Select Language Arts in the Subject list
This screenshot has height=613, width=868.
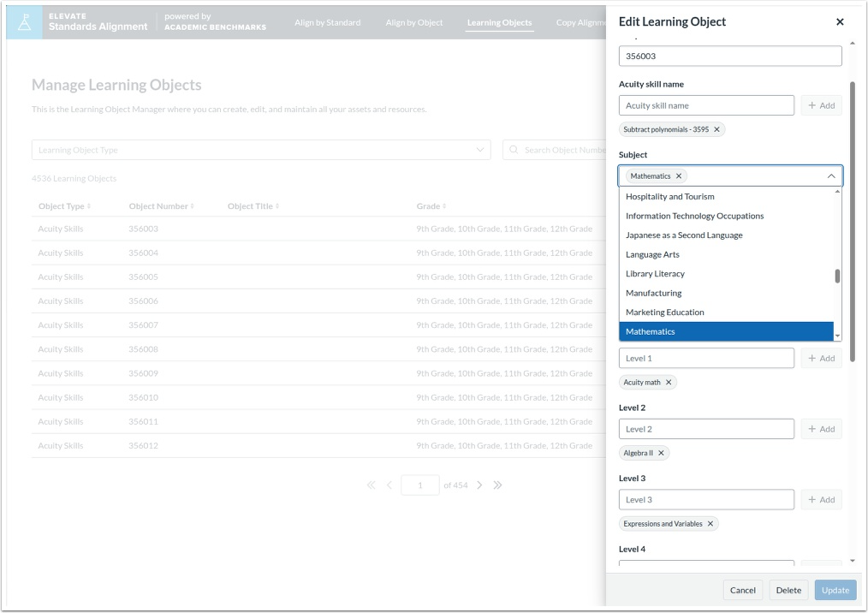652,254
